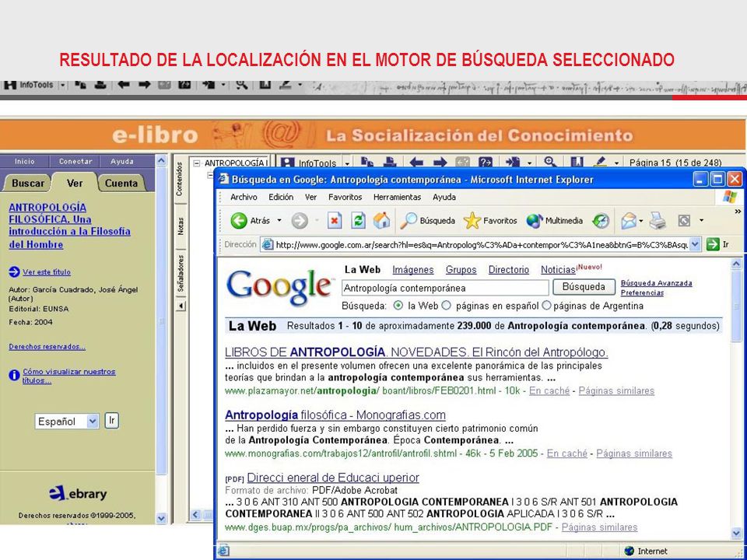Select the 'la Web' radio button
This screenshot has width=747, height=560.
(x=398, y=306)
